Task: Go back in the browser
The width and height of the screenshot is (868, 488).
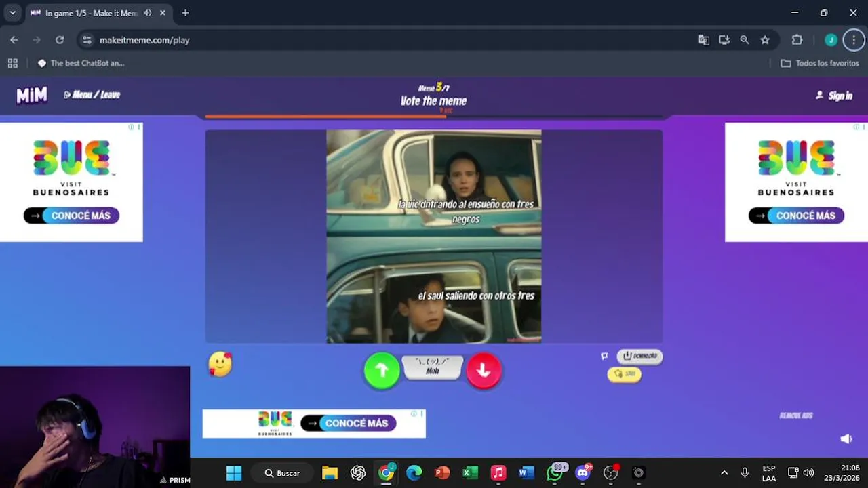Action: 14,40
